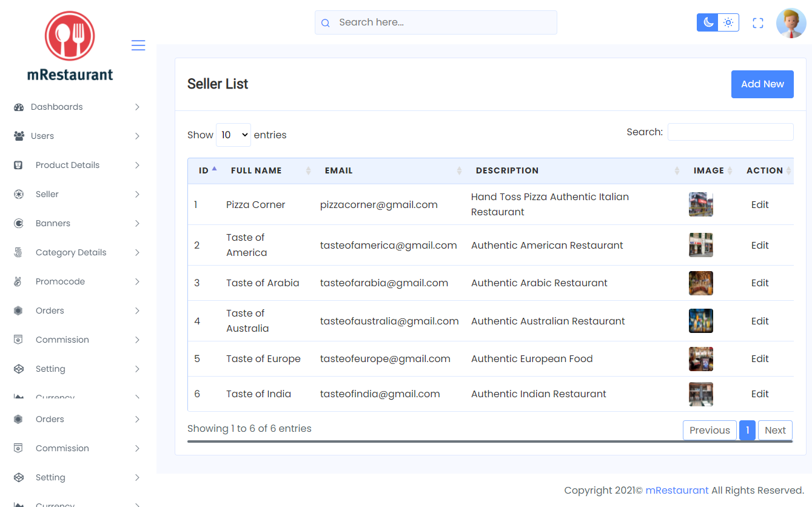Open the user avatar profile menu
This screenshot has width=812, height=507.
pos(791,23)
